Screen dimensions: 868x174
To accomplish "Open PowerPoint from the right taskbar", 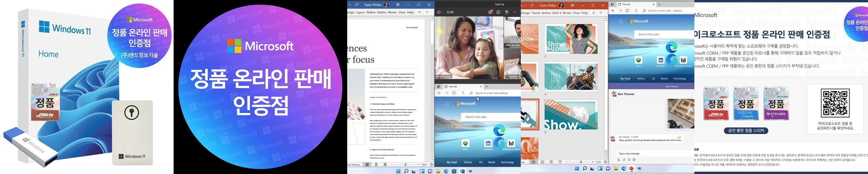I will tap(632, 169).
